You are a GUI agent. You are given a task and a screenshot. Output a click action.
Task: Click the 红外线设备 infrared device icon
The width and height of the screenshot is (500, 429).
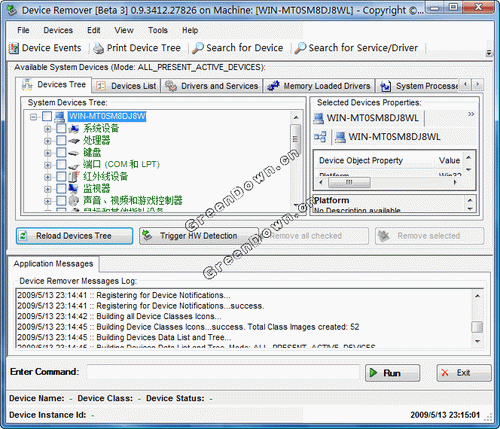74,177
